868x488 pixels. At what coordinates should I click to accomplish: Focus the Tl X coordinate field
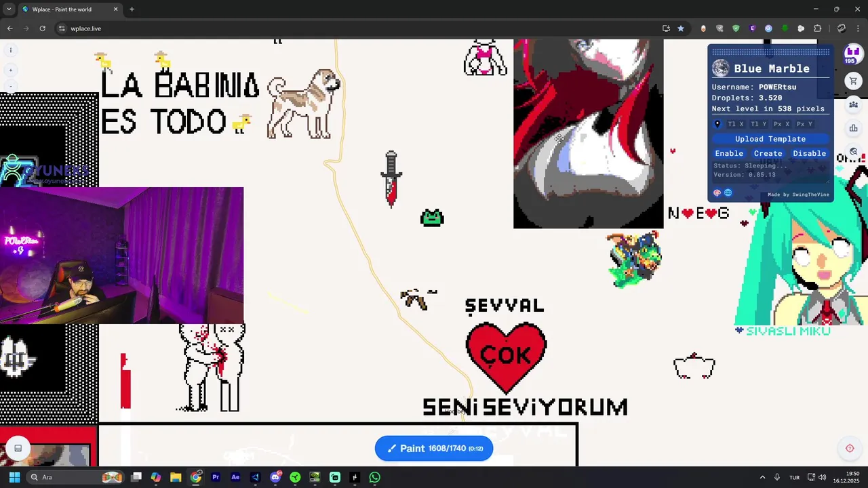tap(736, 124)
